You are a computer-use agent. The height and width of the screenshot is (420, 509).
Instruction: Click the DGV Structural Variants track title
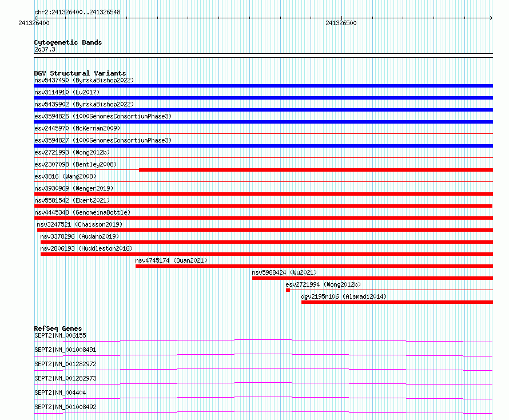click(80, 73)
